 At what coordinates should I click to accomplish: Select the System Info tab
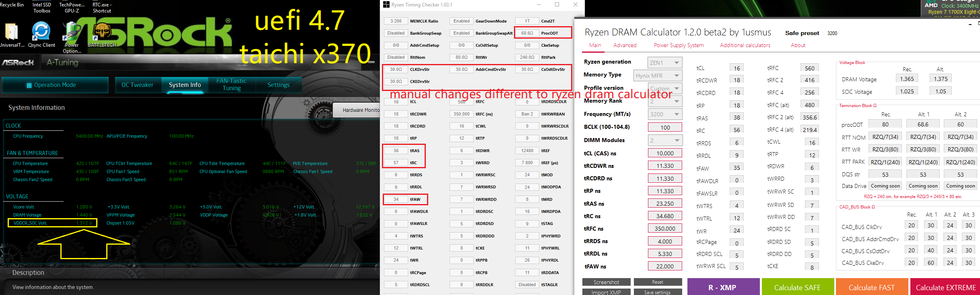point(185,85)
